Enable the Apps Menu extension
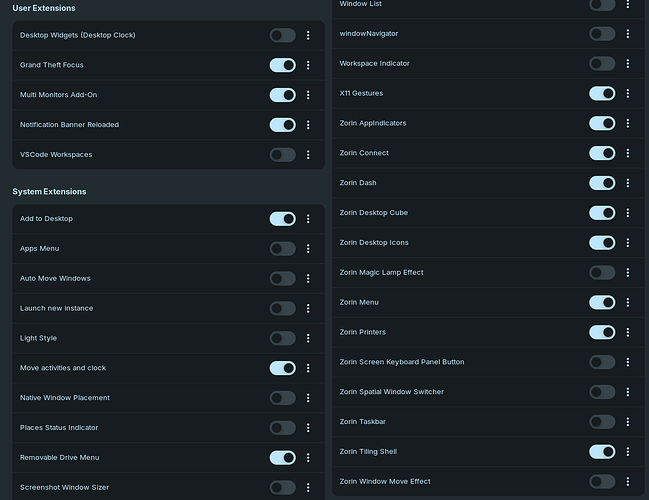 [x=283, y=248]
